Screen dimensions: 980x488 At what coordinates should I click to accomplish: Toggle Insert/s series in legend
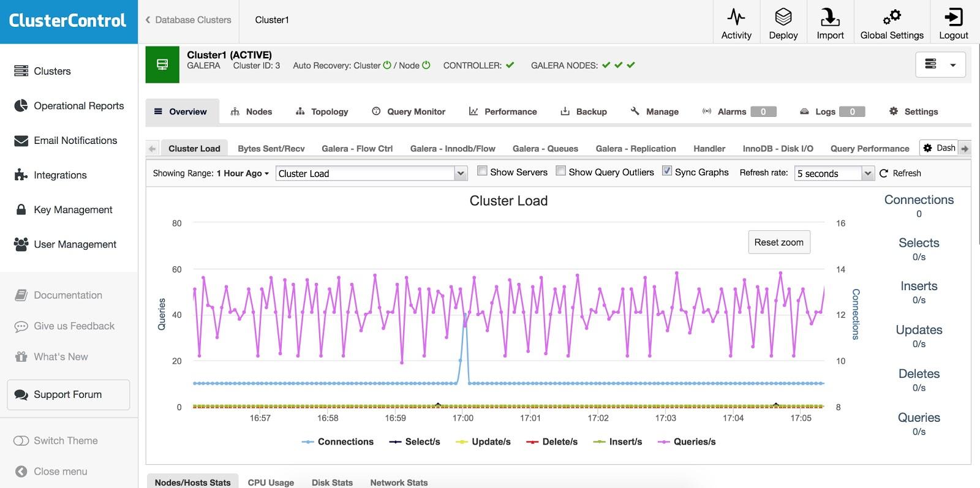click(618, 441)
